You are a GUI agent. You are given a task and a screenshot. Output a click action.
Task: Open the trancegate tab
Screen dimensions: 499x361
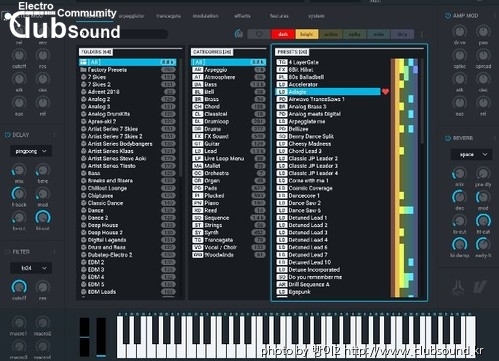168,16
